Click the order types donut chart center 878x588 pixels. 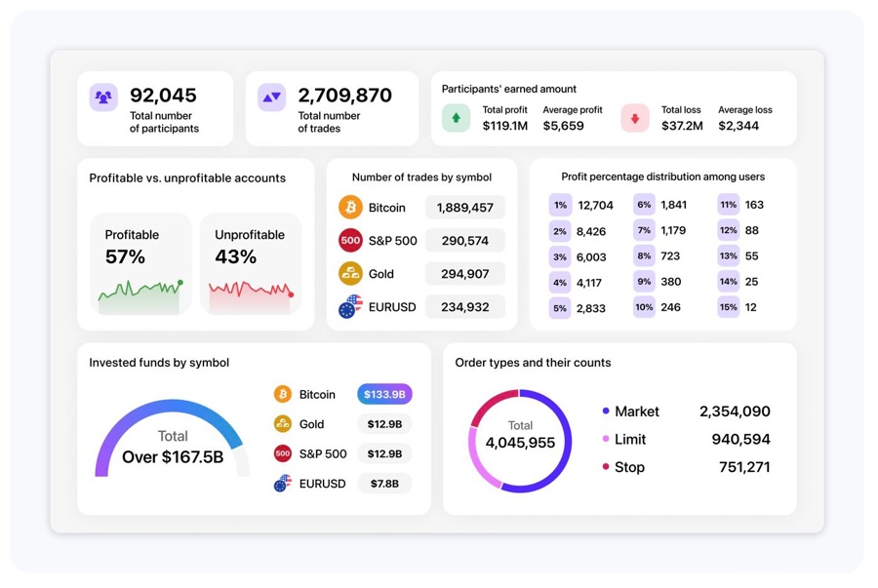tap(520, 440)
